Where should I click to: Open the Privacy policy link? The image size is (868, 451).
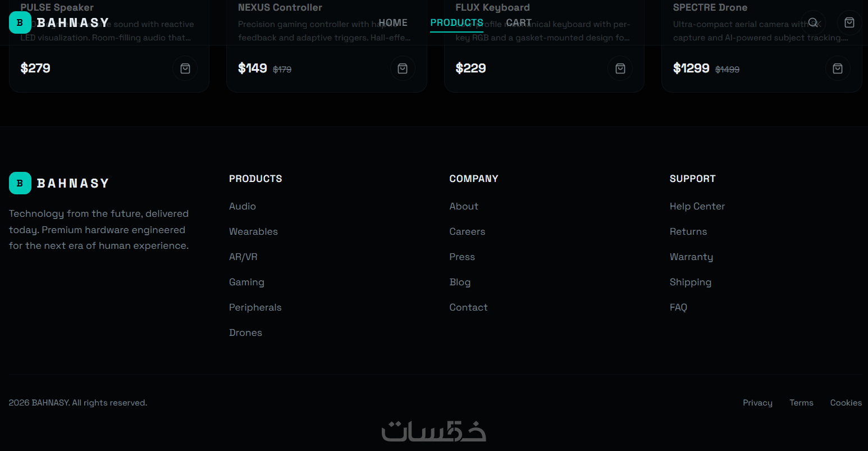757,403
